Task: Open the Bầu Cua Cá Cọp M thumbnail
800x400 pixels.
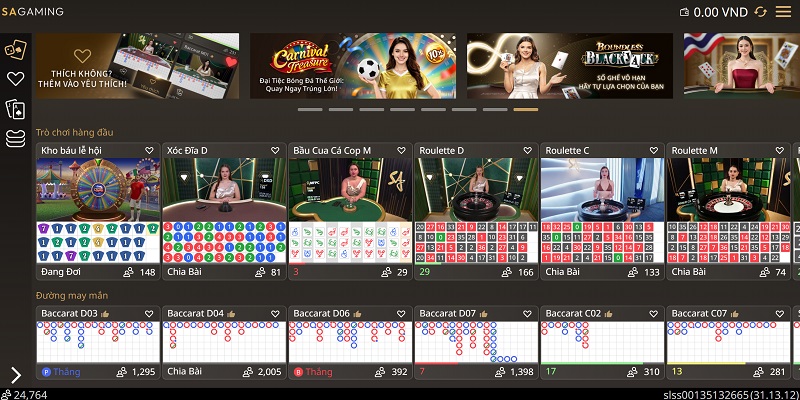Action: (x=350, y=189)
